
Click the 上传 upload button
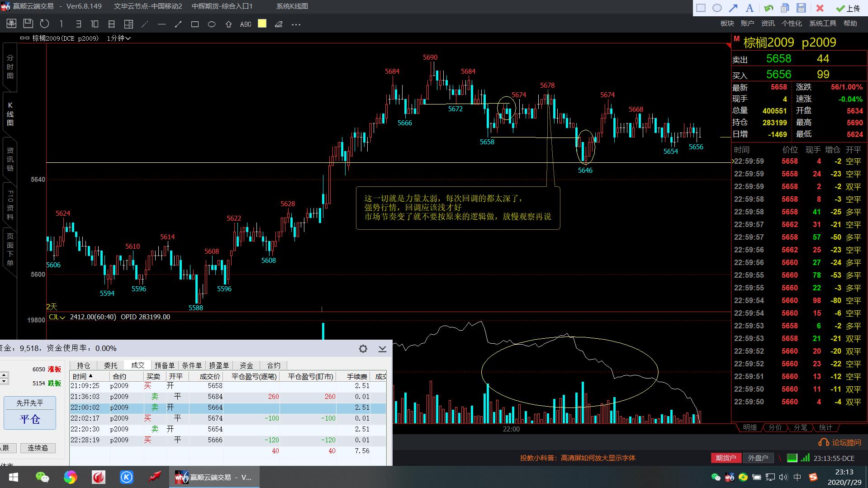tap(848, 8)
